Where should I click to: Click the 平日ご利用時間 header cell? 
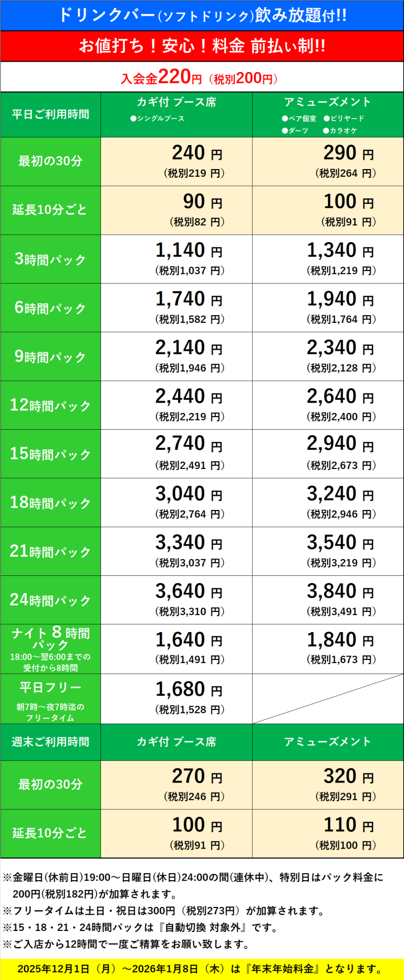(50, 115)
